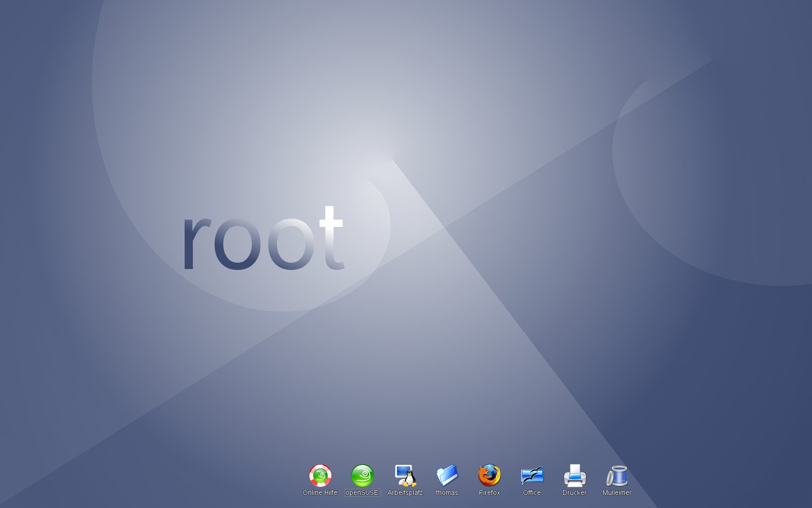This screenshot has height=508, width=812.
Task: Select the "Online Hilfe" label text
Action: point(320,493)
